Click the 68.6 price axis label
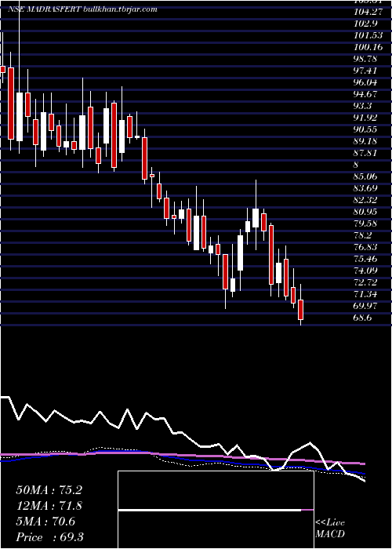The width and height of the screenshot is (392, 549). click(x=364, y=318)
